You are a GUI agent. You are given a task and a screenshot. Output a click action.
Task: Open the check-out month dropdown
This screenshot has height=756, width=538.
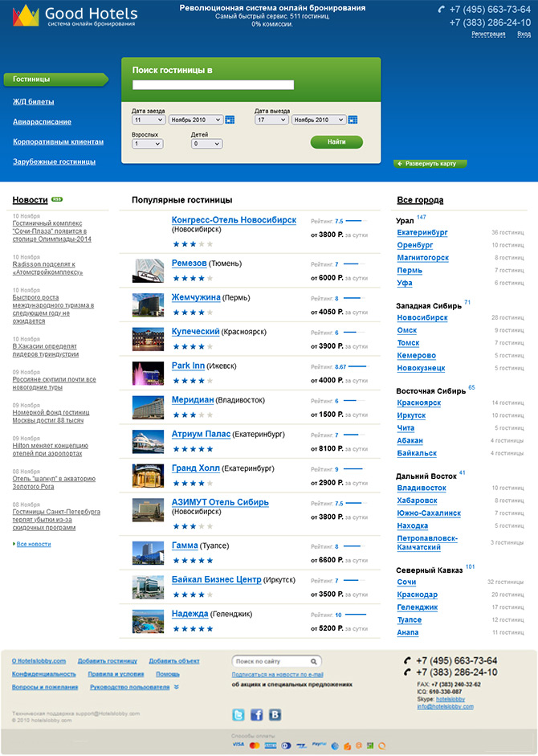point(318,120)
